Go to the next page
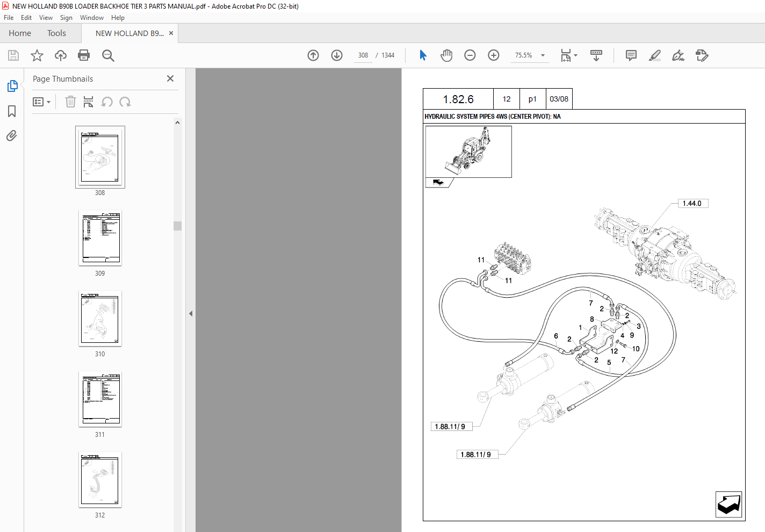 pos(337,55)
